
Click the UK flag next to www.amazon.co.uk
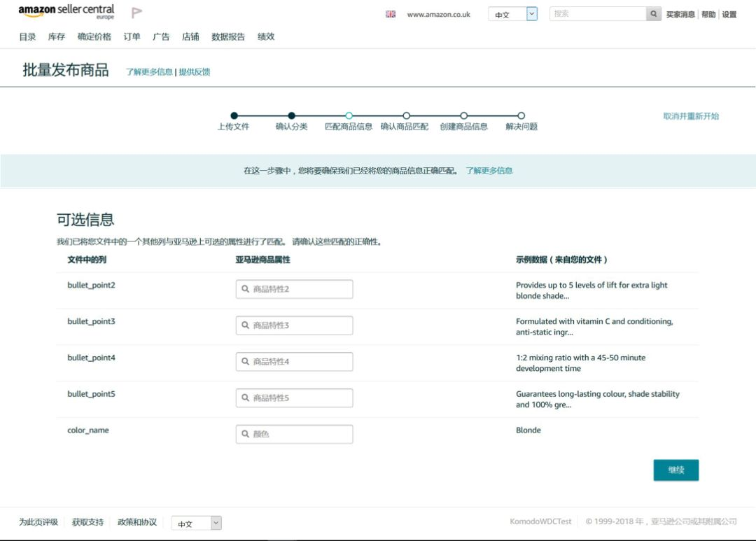(389, 13)
